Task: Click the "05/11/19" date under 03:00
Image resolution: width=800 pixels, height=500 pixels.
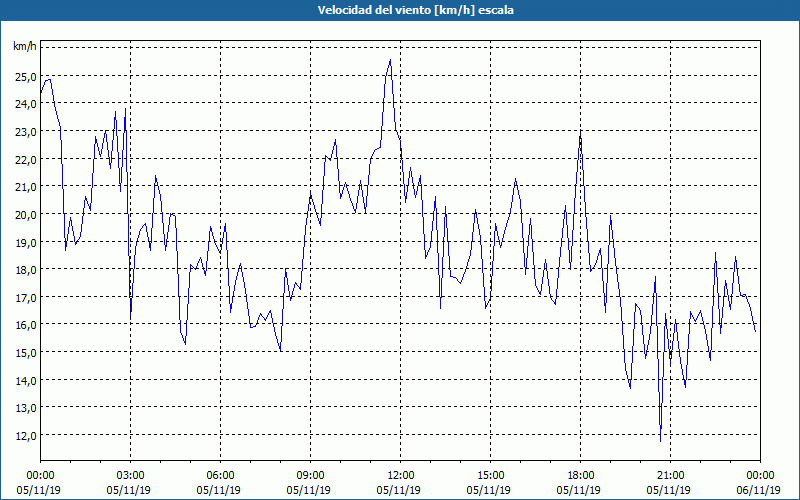Action: [129, 490]
